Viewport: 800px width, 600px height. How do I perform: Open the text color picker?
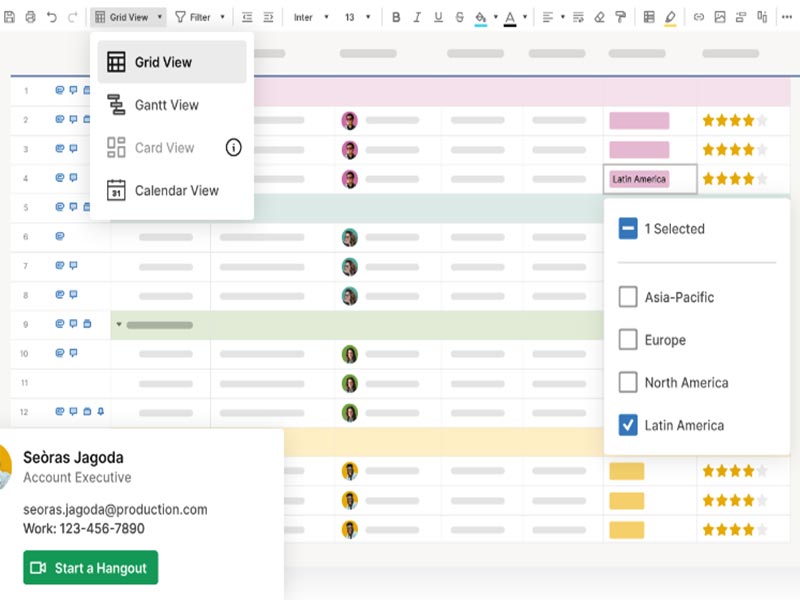pos(510,16)
